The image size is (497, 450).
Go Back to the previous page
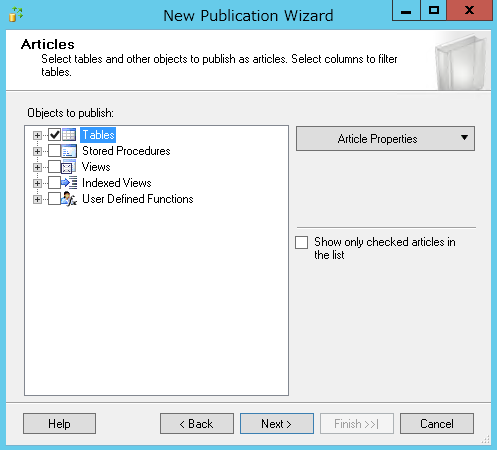coord(197,424)
